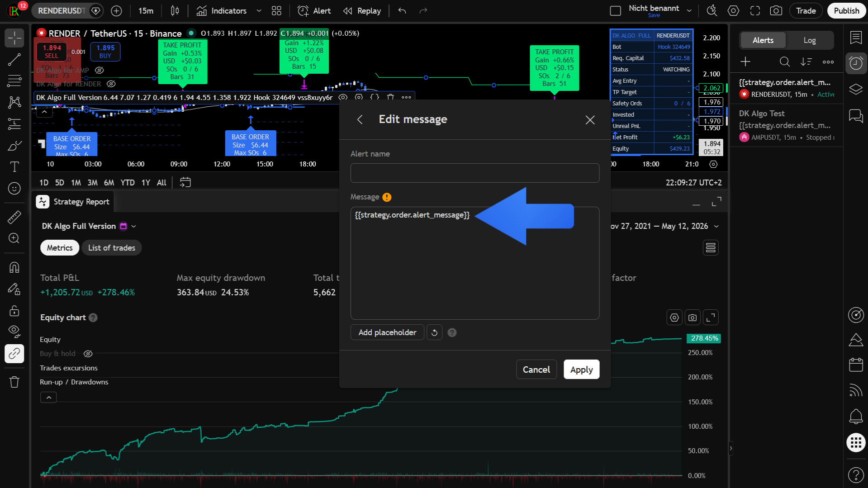Screen dimensions: 868x488
Task: Switch to the Log tab
Action: pyautogui.click(x=810, y=40)
